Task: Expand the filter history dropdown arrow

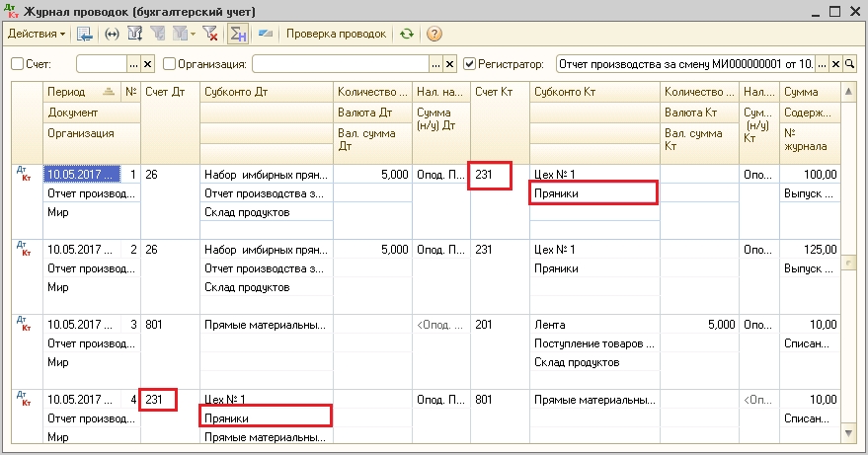Action: click(x=193, y=35)
